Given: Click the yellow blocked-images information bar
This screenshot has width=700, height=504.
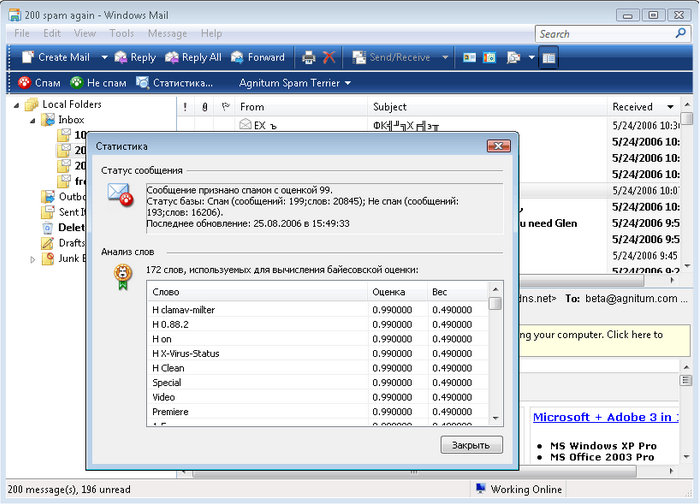Looking at the screenshot, I should pyautogui.click(x=605, y=341).
